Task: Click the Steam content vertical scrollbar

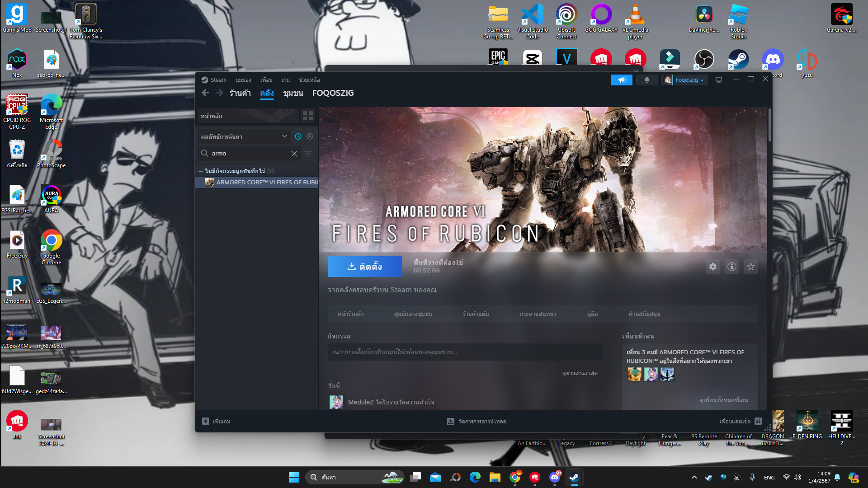Action: click(770, 124)
